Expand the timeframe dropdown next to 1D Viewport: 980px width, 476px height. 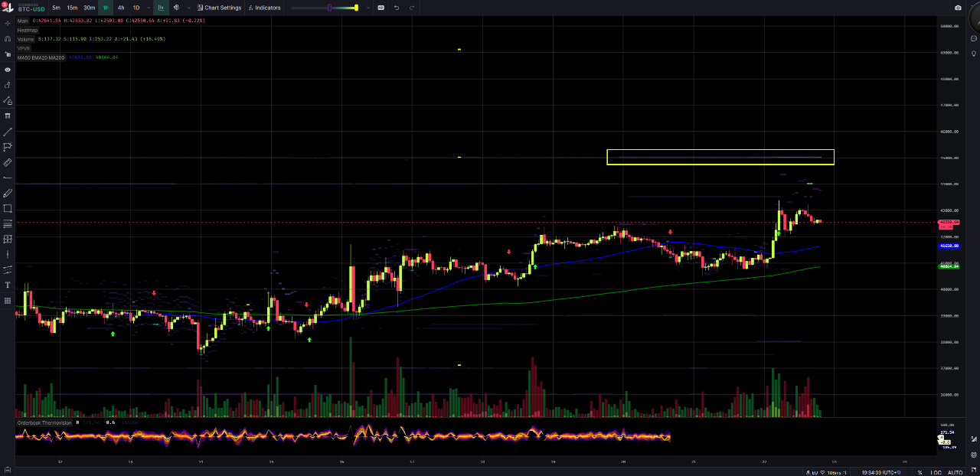click(x=149, y=8)
